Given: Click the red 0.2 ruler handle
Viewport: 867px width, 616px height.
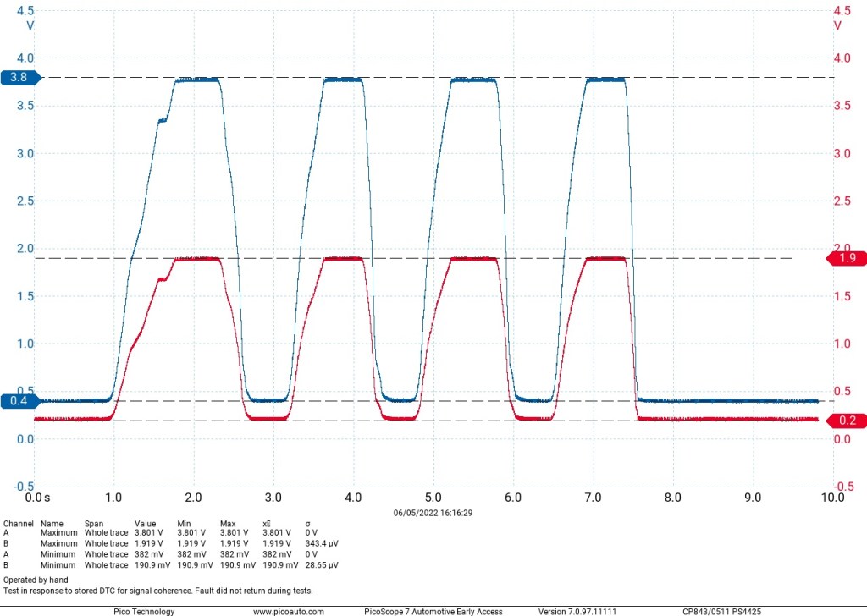Looking at the screenshot, I should [848, 421].
